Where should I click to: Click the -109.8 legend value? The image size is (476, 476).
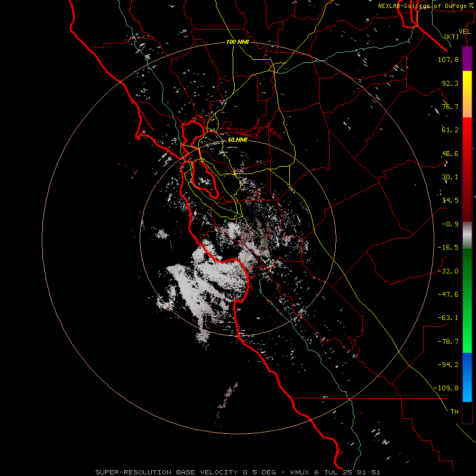[446, 388]
